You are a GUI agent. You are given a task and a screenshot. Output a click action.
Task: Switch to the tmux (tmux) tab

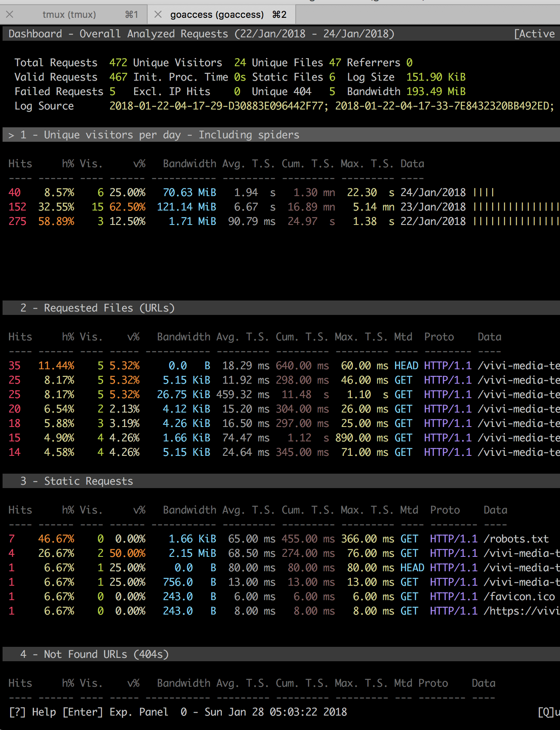pyautogui.click(x=69, y=15)
